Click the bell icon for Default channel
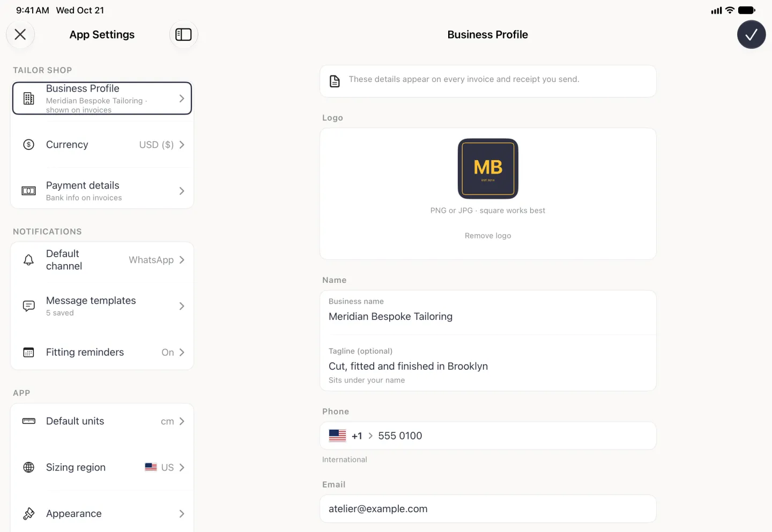Viewport: 772px width, 532px height. (29, 260)
